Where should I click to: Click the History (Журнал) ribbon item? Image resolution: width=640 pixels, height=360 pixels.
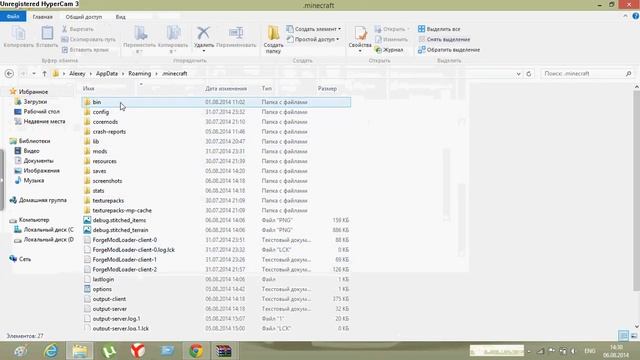point(389,50)
